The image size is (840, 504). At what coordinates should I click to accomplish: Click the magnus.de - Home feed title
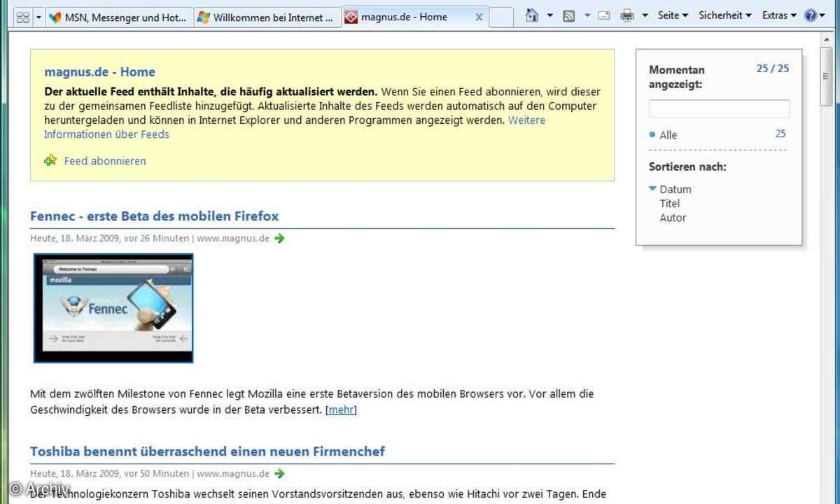click(x=99, y=72)
